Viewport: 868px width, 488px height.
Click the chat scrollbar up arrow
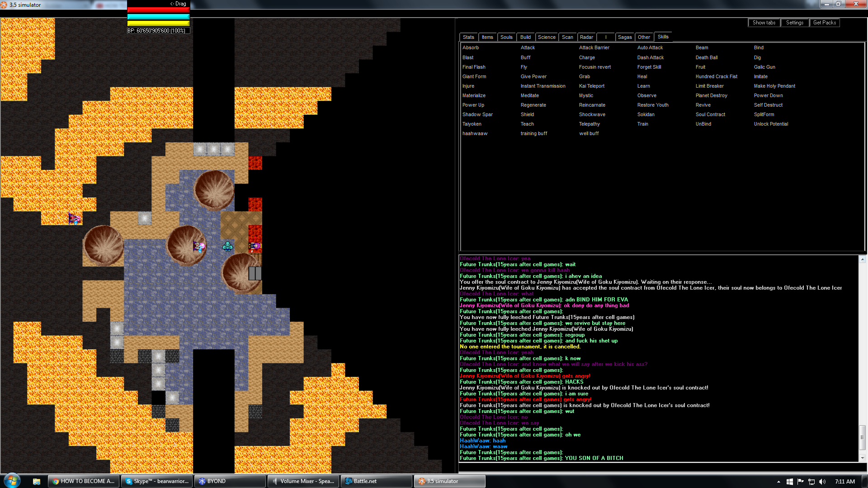coord(862,259)
